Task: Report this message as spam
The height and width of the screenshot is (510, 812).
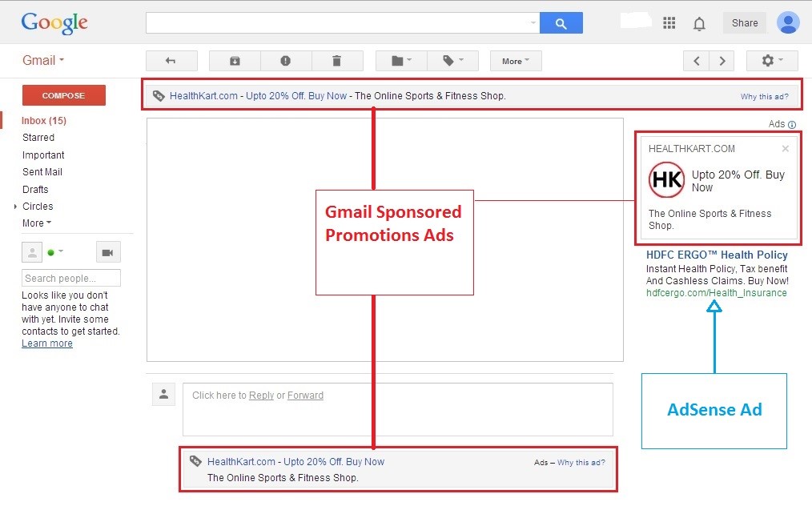Action: [285, 61]
